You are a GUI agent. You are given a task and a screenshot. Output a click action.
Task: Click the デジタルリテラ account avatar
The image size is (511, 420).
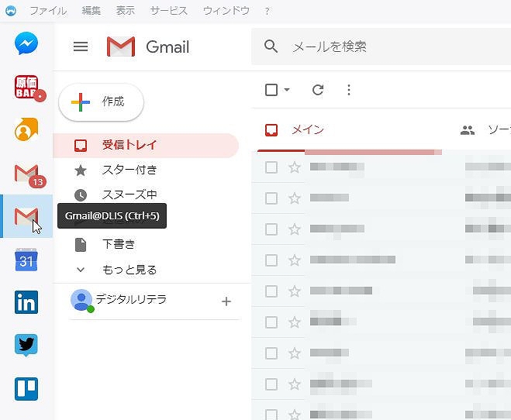pos(81,300)
